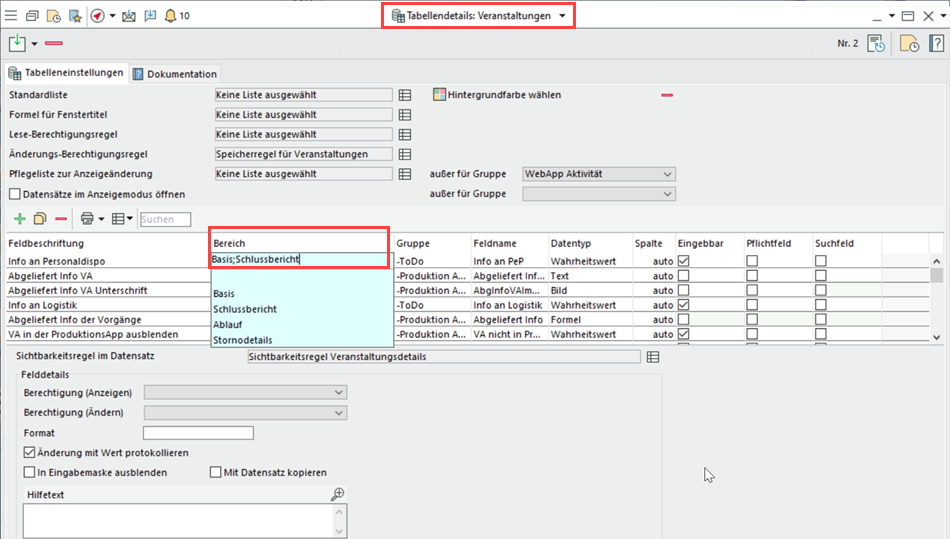Click 'Hintergrundfarbe wählen' color picker

tap(497, 95)
